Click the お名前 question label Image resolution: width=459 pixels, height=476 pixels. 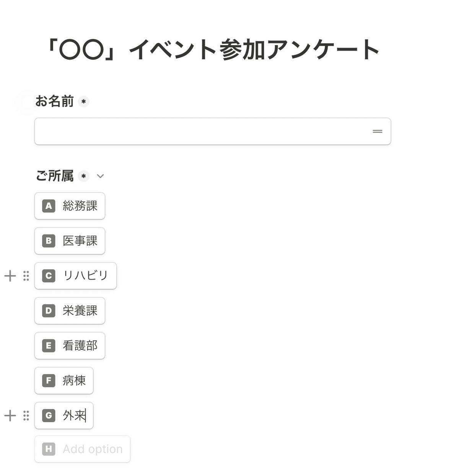[x=55, y=101]
